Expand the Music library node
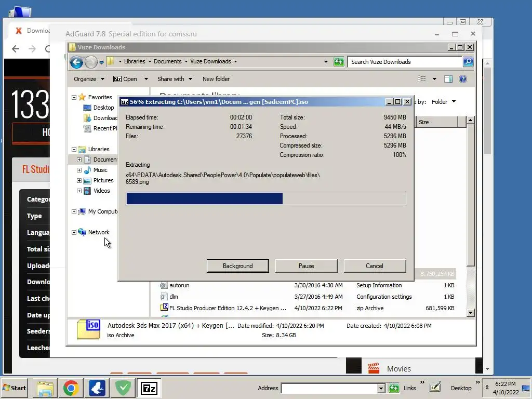The height and width of the screenshot is (399, 532). [79, 170]
